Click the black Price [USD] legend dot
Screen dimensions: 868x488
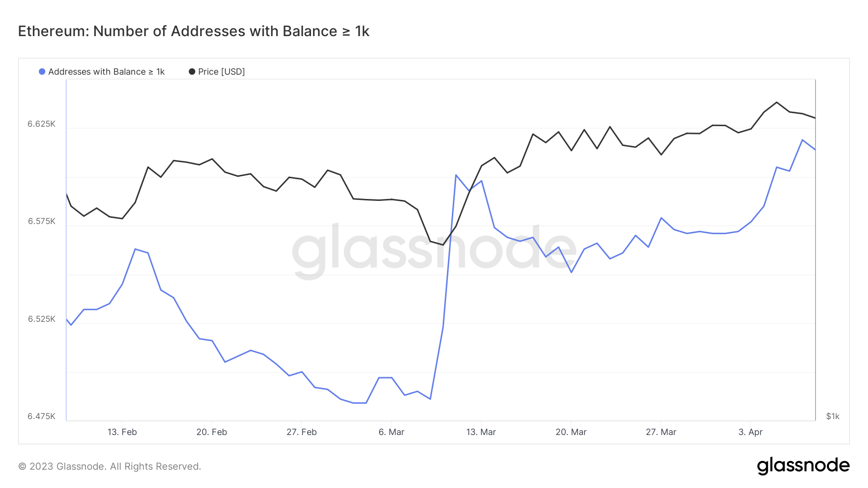coord(192,72)
